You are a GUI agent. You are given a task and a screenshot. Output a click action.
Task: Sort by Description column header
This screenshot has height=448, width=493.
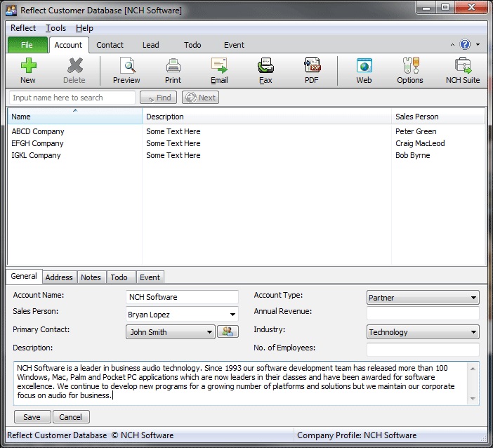(267, 117)
